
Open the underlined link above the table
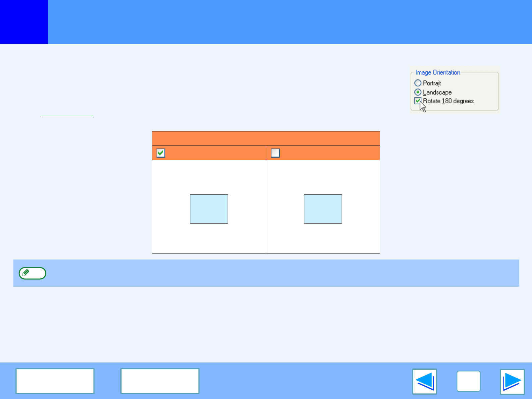(x=66, y=113)
